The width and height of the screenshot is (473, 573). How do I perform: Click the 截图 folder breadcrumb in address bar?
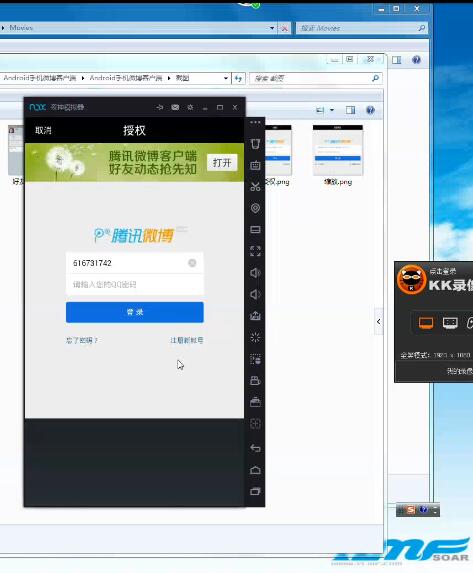pos(182,78)
